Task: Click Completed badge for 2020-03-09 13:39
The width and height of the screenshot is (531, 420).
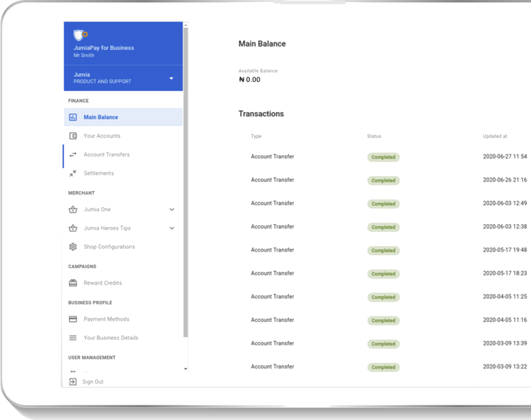Action: pos(384,344)
